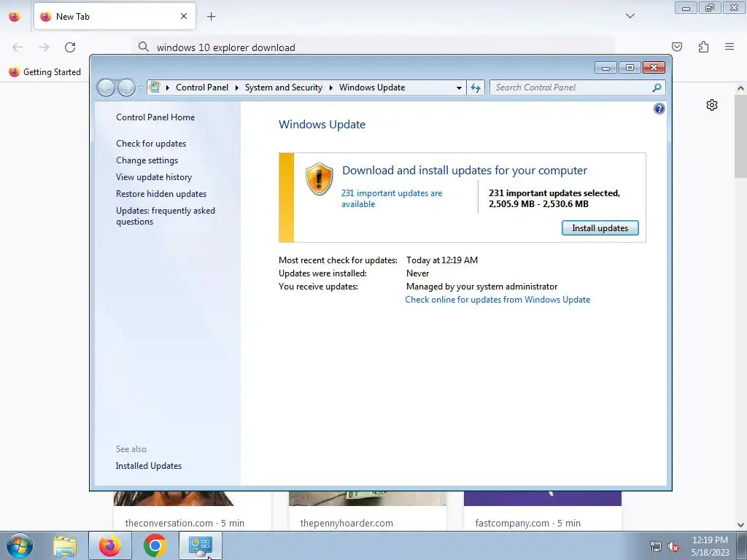Click the Control Panel icon in address bar
Image resolution: width=747 pixels, height=560 pixels.
pos(155,87)
